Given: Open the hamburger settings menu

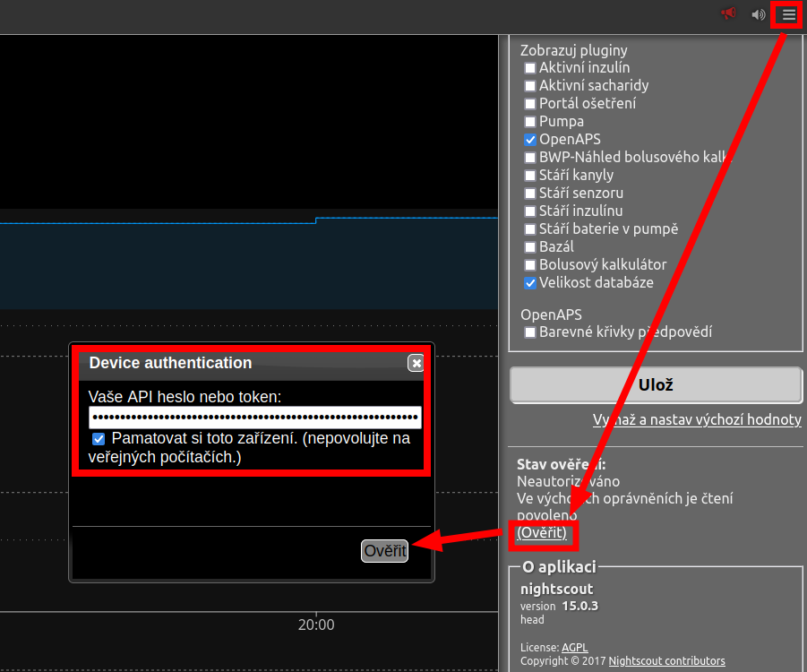Looking at the screenshot, I should [x=788, y=14].
